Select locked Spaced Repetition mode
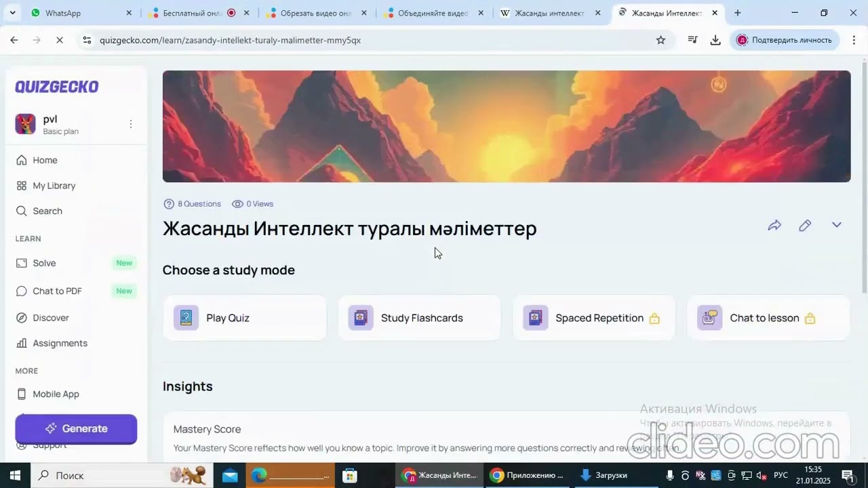Screen dimensions: 868x488 [594, 318]
